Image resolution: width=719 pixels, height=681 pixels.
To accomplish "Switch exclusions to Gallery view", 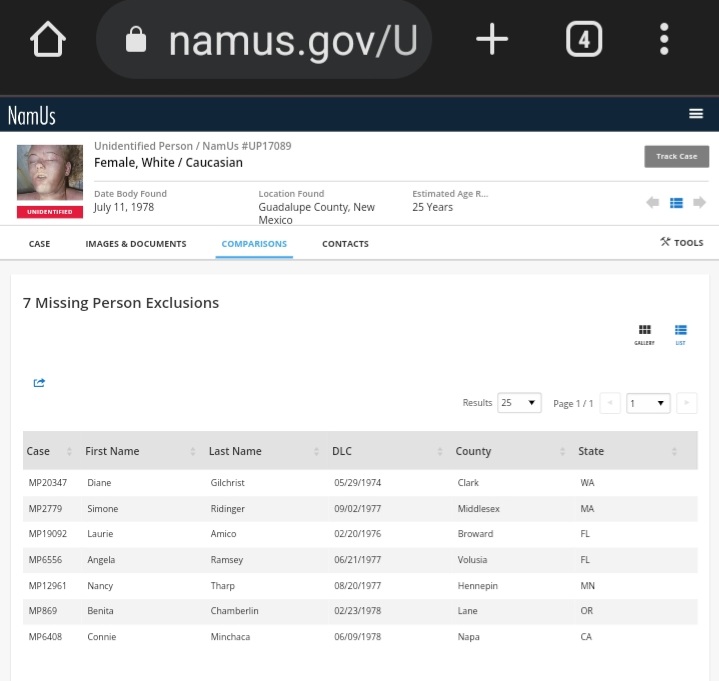I will (x=644, y=334).
